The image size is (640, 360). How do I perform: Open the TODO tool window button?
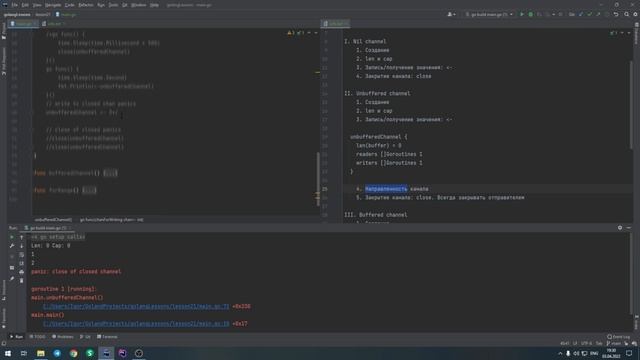click(x=38, y=337)
